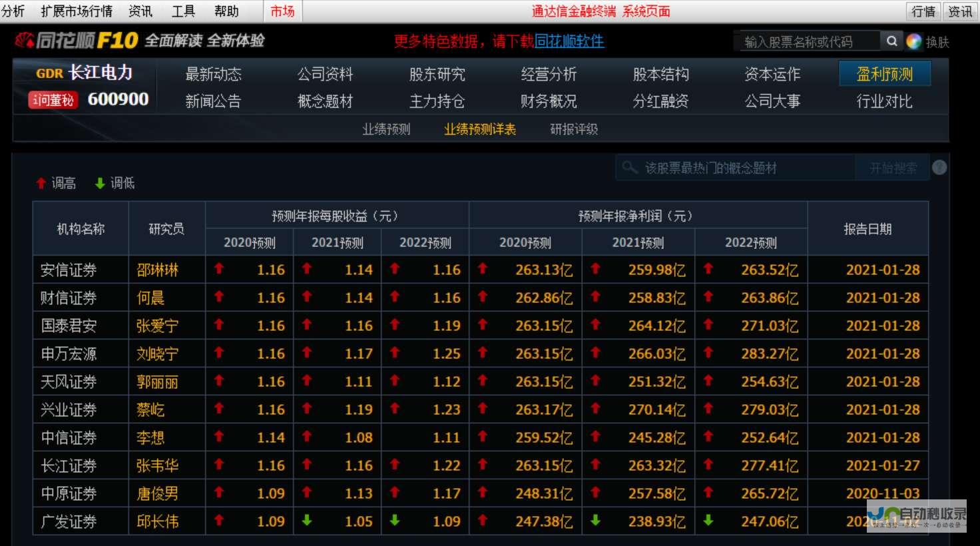Screen dimensions: 980x546
Task: Open the 分析 menu
Action: [13, 11]
